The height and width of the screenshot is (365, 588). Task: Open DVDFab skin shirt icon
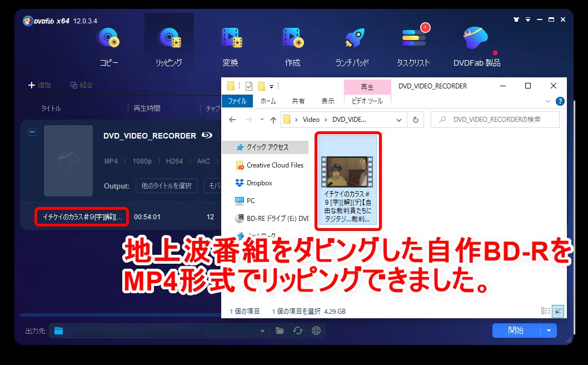pyautogui.click(x=516, y=19)
